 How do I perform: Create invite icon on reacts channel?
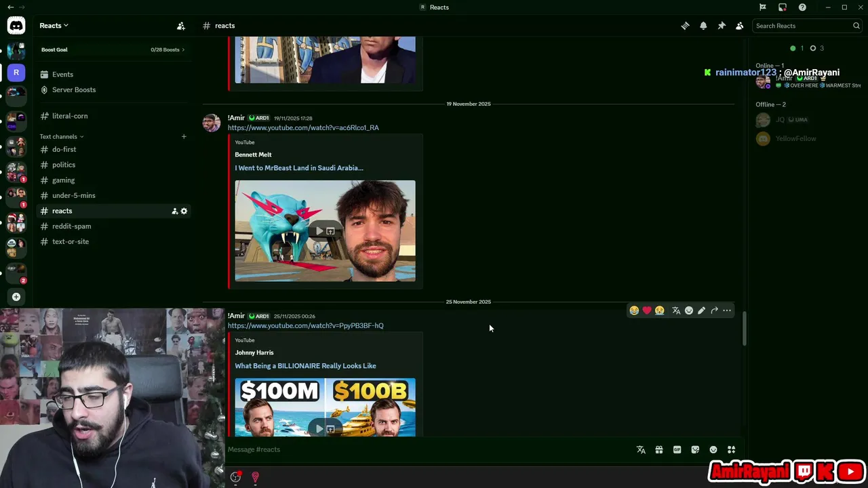(x=174, y=211)
